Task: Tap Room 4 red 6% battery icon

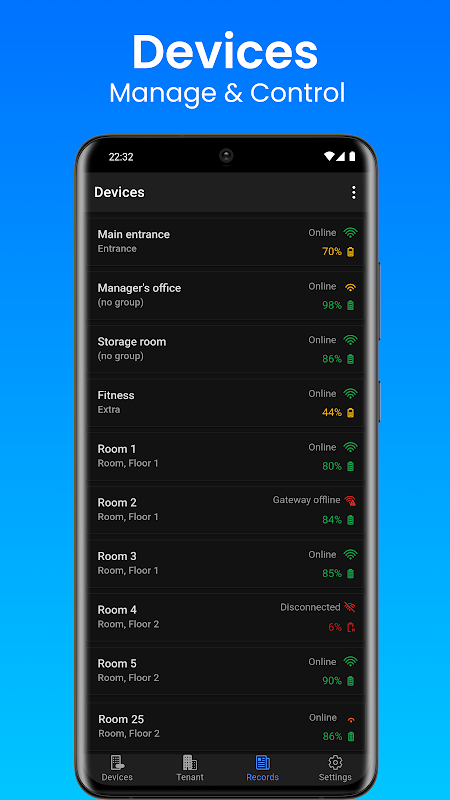Action: click(351, 627)
